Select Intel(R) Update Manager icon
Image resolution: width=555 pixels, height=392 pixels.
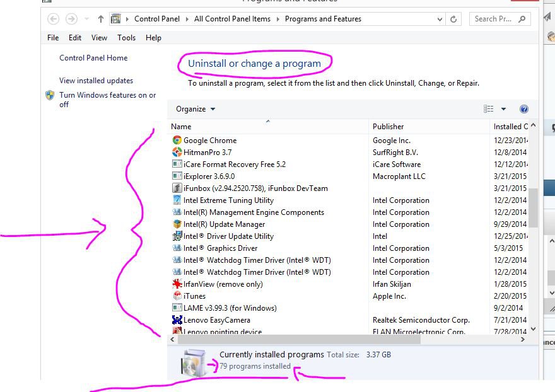coord(177,224)
